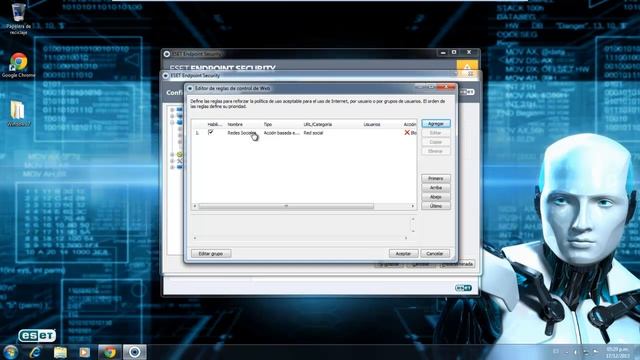The height and width of the screenshot is (360, 640).
Task: Launch Google Chrome from the desktop shortcut
Action: (18, 64)
